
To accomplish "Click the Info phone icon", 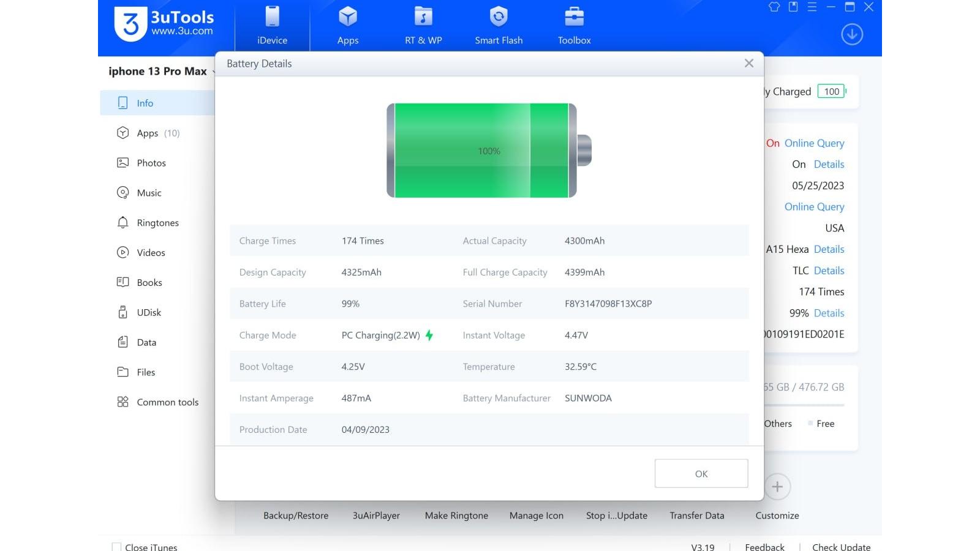I will point(123,103).
